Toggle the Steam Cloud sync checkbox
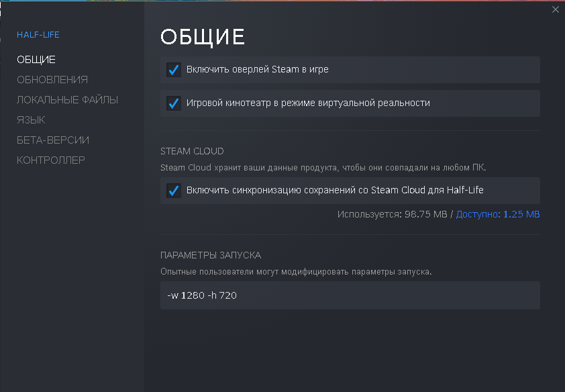 click(x=174, y=191)
